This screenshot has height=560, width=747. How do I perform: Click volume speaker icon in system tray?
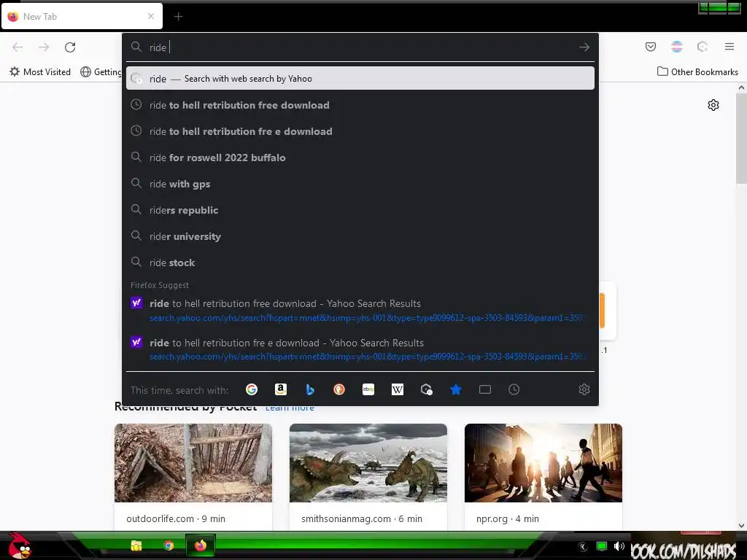point(619,546)
